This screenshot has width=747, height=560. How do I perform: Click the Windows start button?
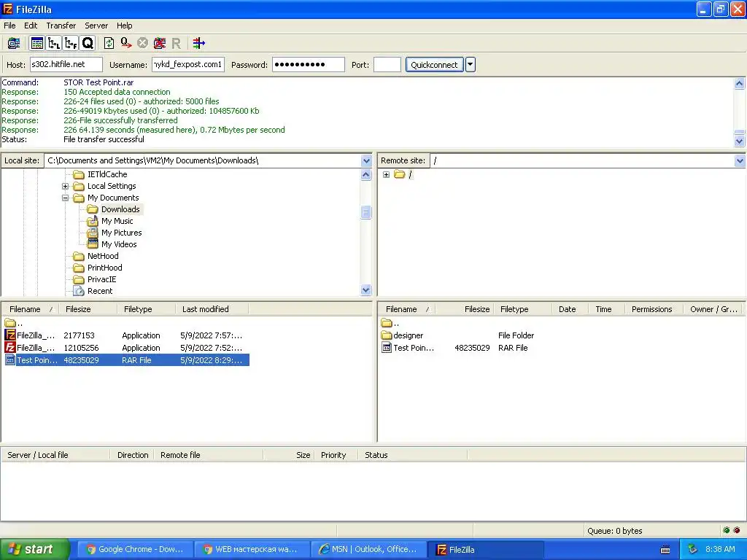click(x=34, y=549)
